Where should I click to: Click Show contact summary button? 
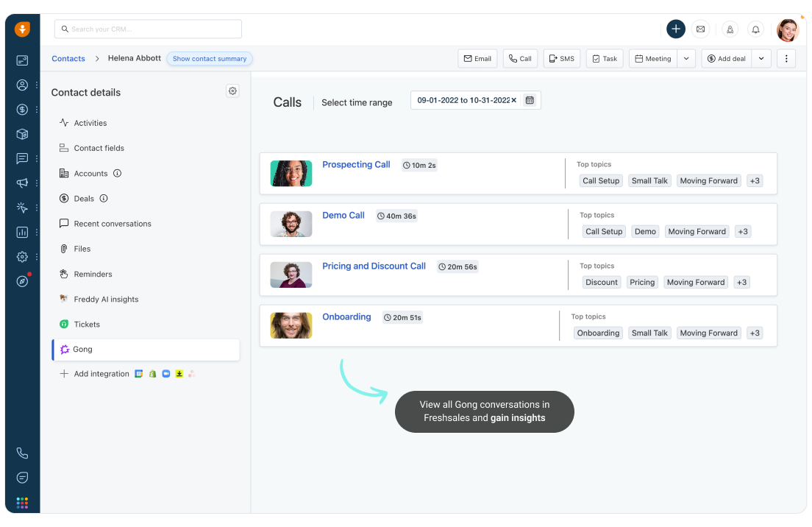(210, 59)
